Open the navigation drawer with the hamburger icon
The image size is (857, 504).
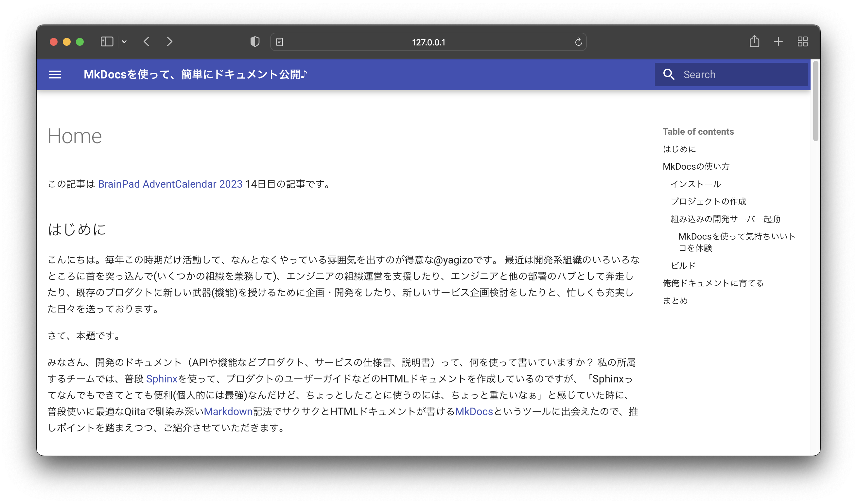click(x=55, y=75)
